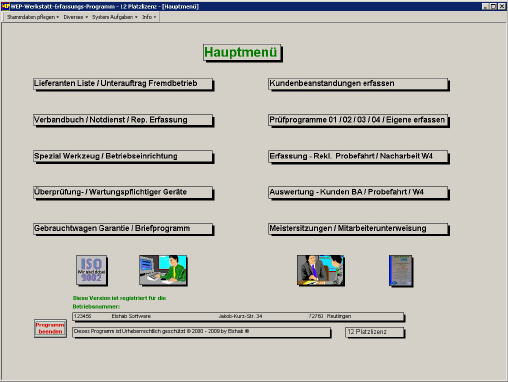
Task: Open Kundenbeanstandungen erfassen
Action: [358, 84]
